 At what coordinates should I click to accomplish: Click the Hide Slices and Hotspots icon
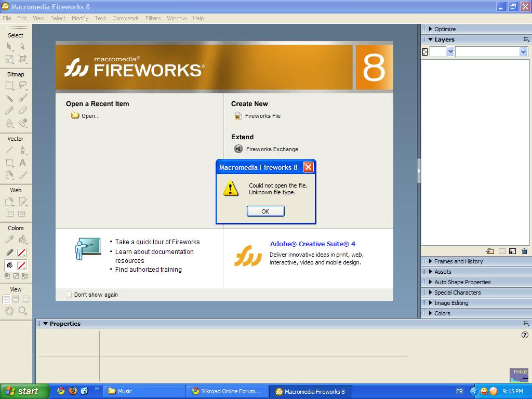(10, 214)
